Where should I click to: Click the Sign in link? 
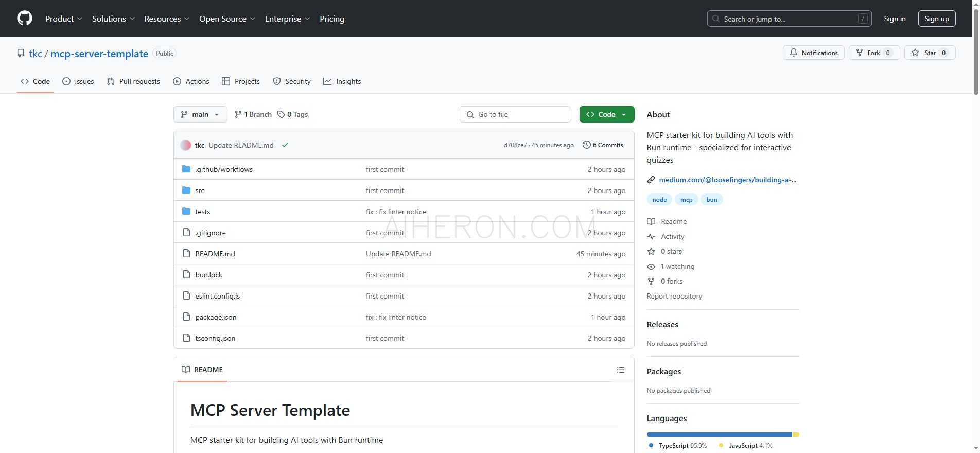(x=895, y=19)
